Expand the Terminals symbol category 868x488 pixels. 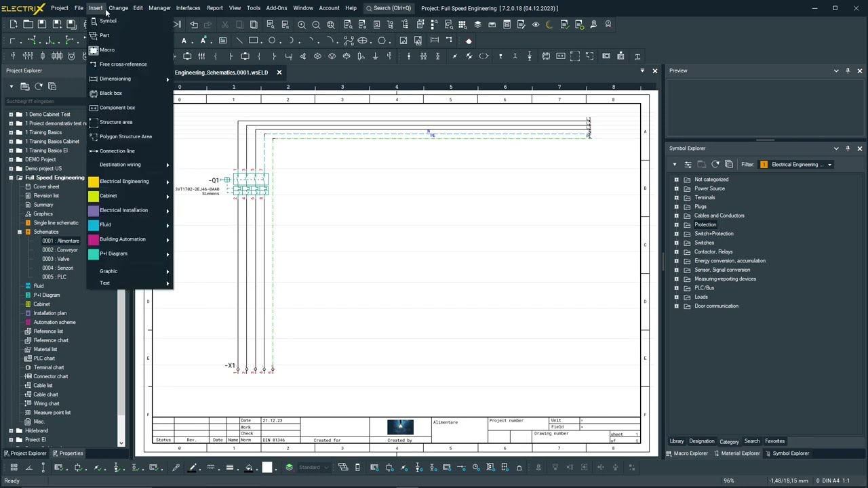(677, 197)
